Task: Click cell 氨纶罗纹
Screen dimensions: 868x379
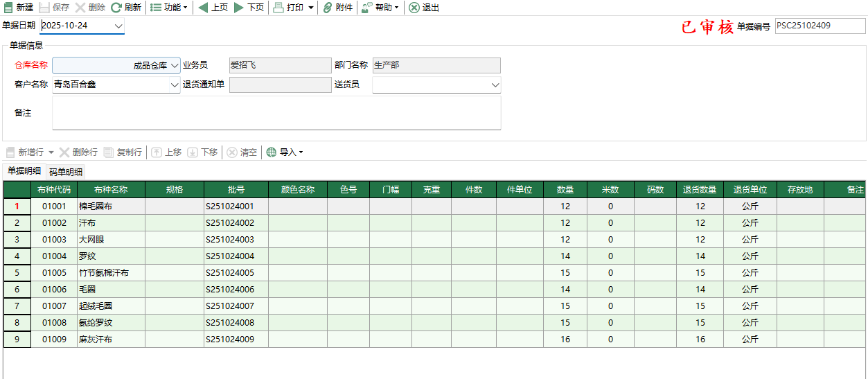Action: [x=112, y=322]
